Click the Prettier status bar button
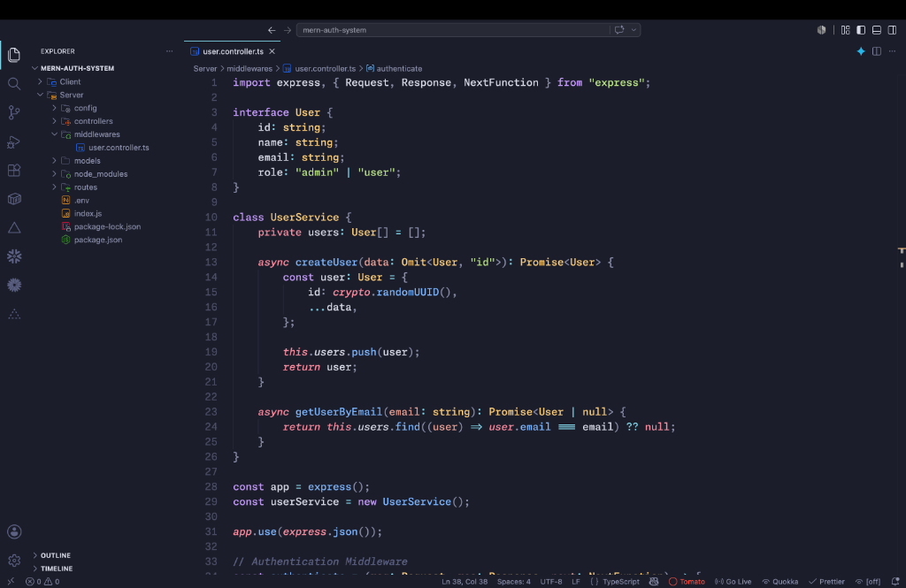 point(827,582)
